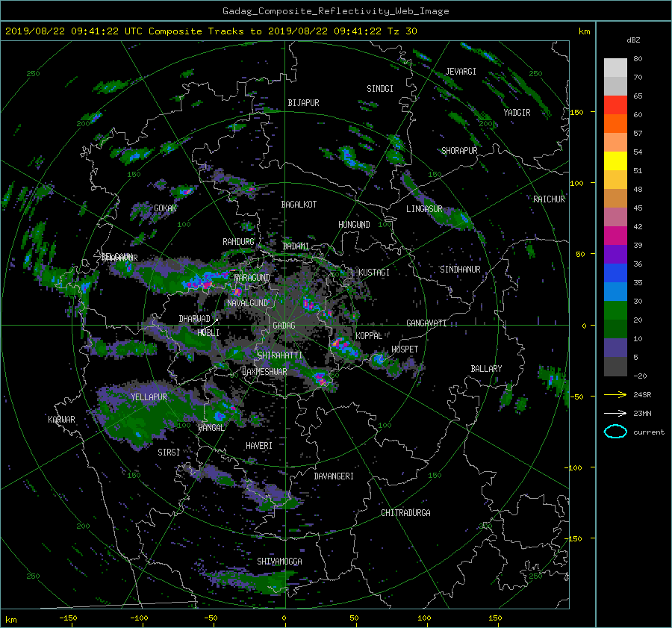Pick the light blue 30–35 dBZ legend swatch
This screenshot has height=628, width=672.
[615, 291]
